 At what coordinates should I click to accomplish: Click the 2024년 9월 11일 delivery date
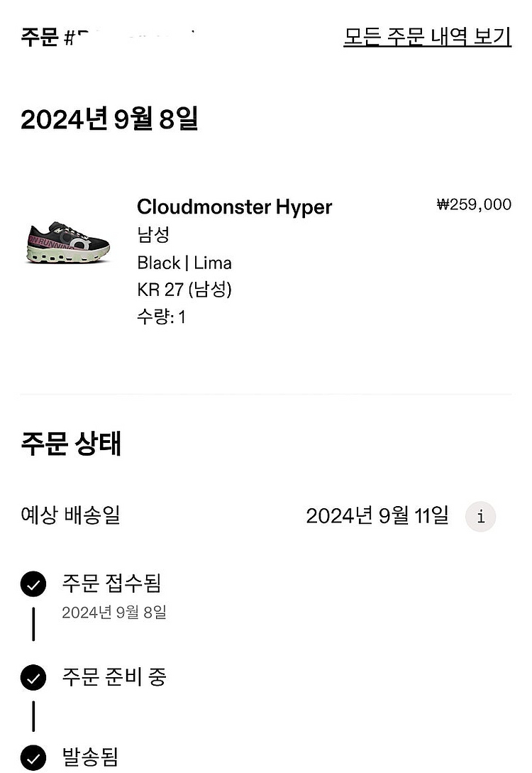pos(377,515)
